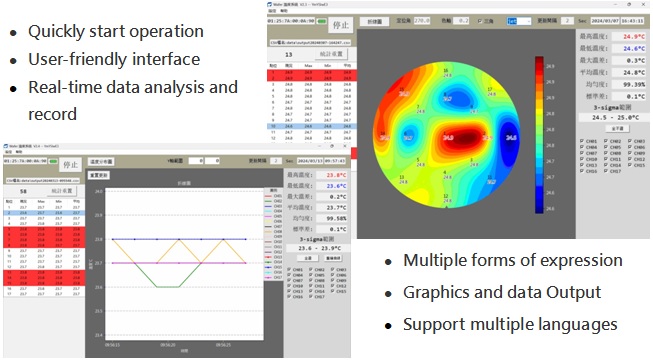Click the 溫度分布圖 distribution map button
This screenshot has width=653, height=361.
(100, 162)
